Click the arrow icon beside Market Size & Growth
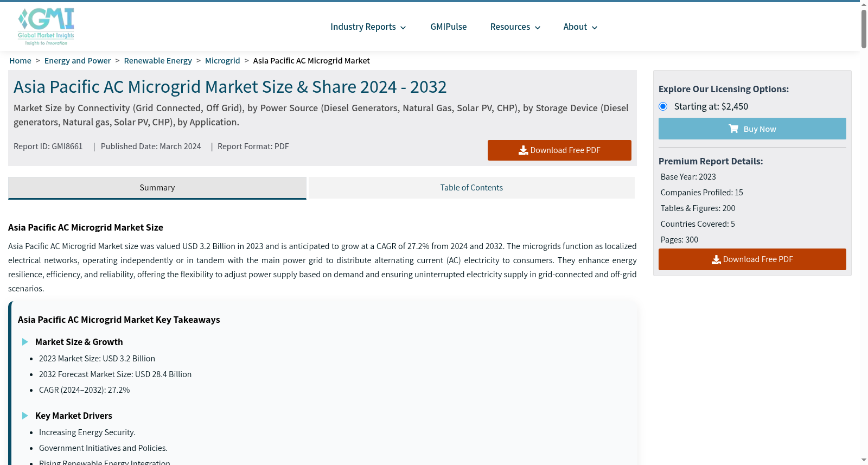This screenshot has height=465, width=868. (25, 342)
